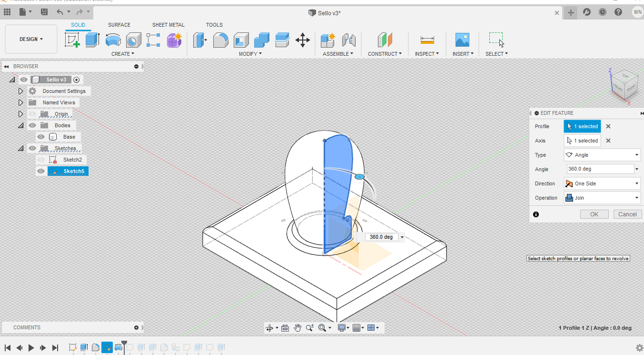Hide the Sketches folder
Image resolution: width=644 pixels, height=355 pixels.
coord(32,148)
